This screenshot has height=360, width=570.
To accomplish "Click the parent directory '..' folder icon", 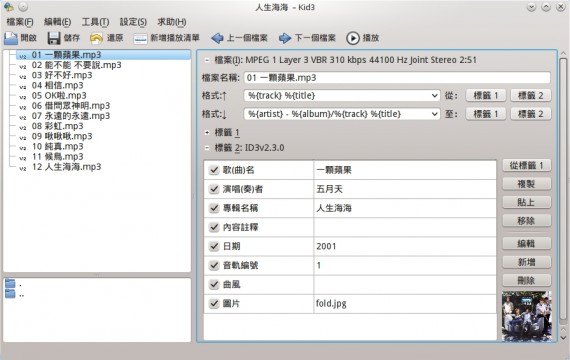I will pyautogui.click(x=10, y=294).
